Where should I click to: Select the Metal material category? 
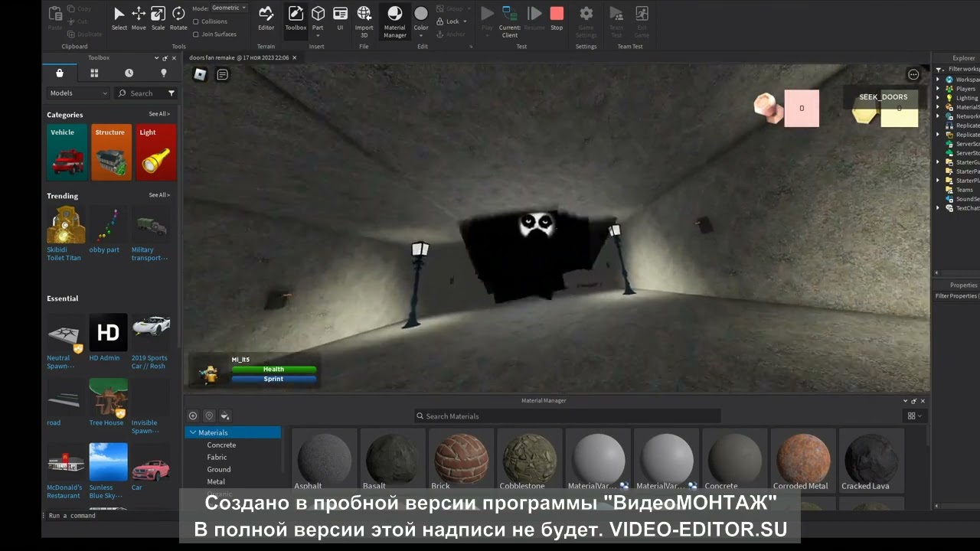[x=216, y=481]
